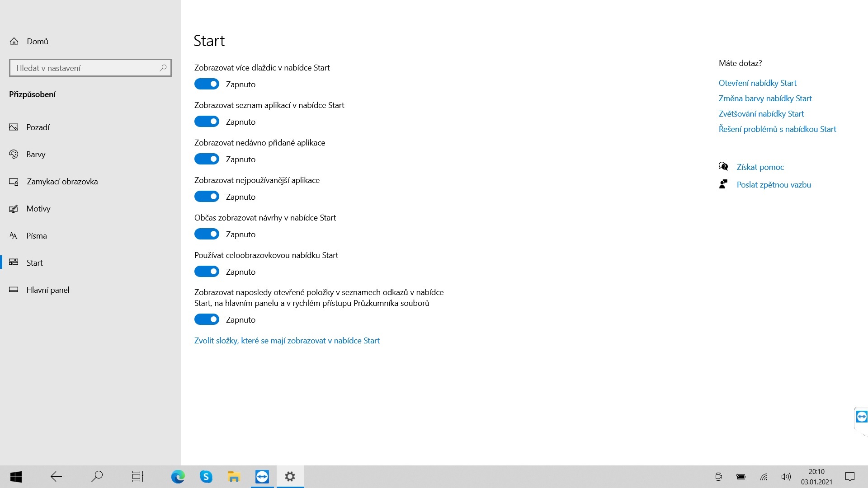Open the notification center icon
The width and height of the screenshot is (868, 488).
(850, 476)
